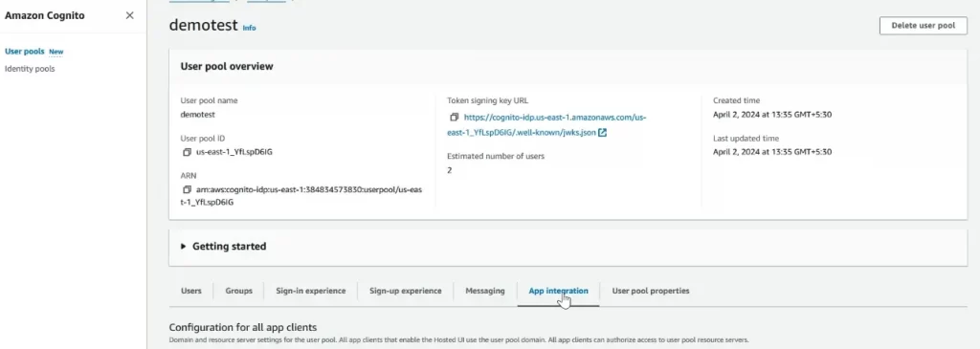Click the Created time value
Screen dimensions: 980x349
click(772, 115)
